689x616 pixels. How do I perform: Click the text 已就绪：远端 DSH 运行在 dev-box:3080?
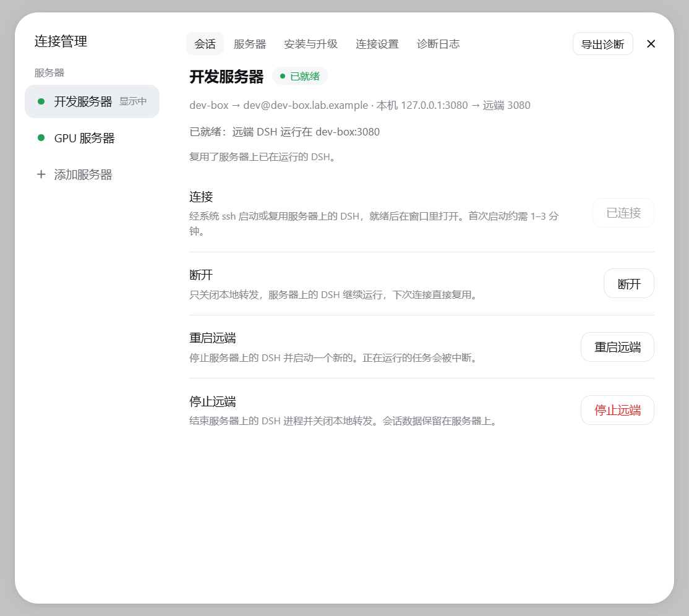coord(285,132)
